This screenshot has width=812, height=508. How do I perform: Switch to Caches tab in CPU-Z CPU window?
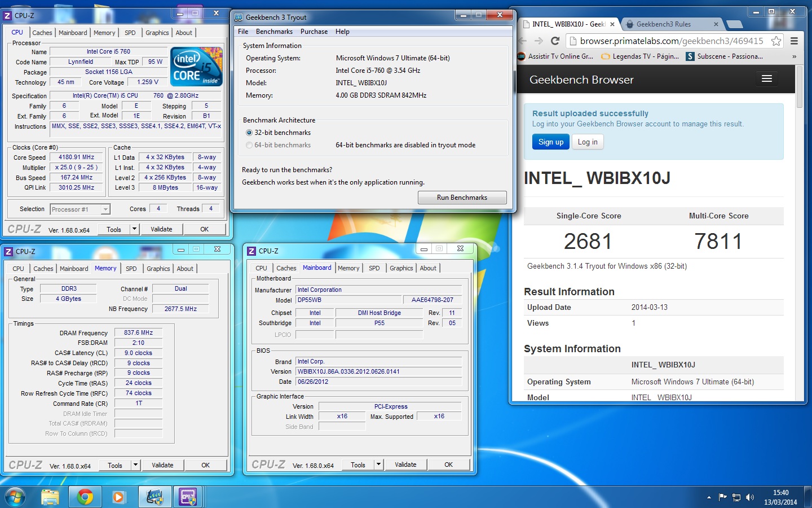coord(42,33)
